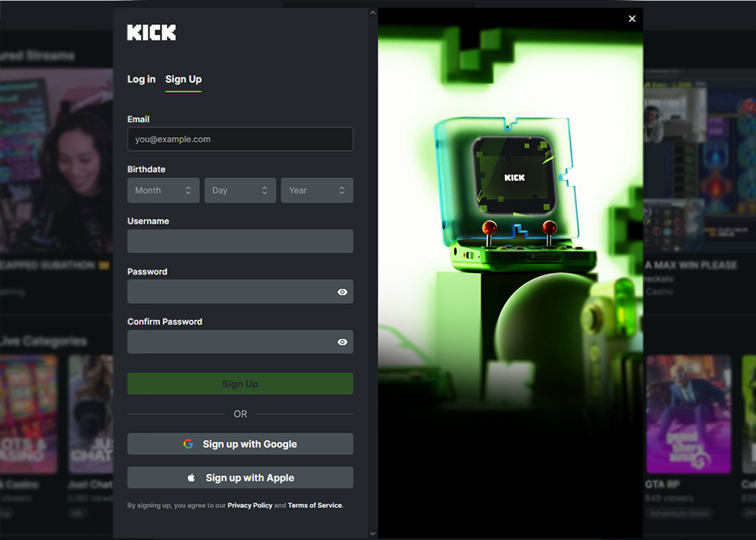
Task: Switch to the Log in tab
Action: click(x=141, y=79)
